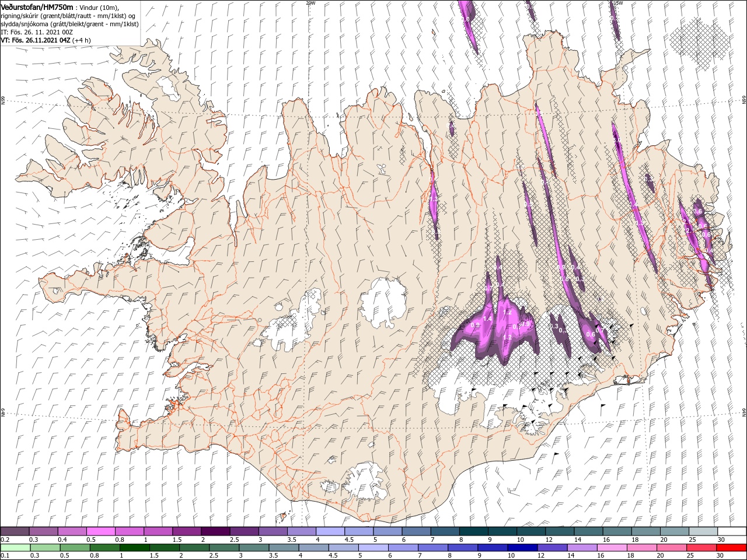Select the lilac 14 rain legend swatch
This screenshot has height=560, width=747.
click(x=582, y=548)
